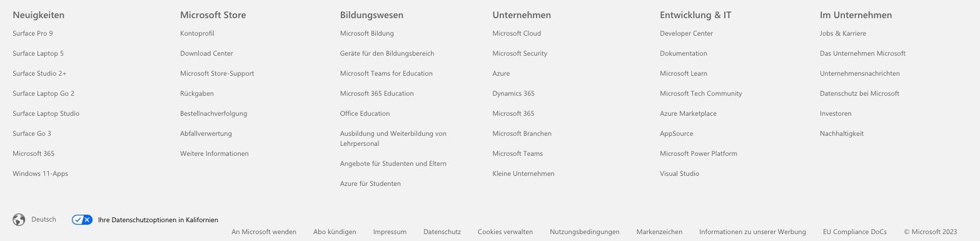The image size is (980, 241).
Task: Select Abo kündigen footer link
Action: [x=335, y=232]
